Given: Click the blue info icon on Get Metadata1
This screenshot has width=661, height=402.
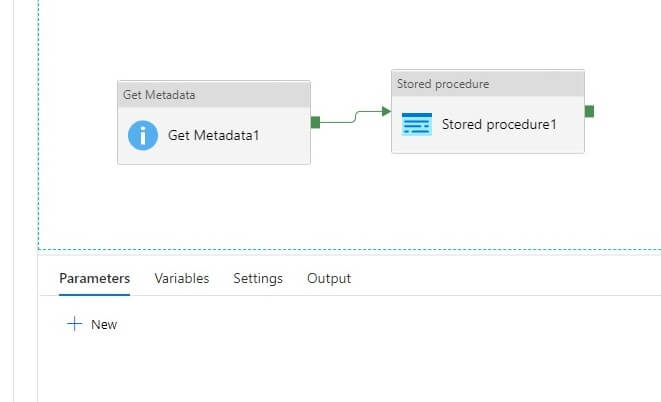Looking at the screenshot, I should 143,135.
